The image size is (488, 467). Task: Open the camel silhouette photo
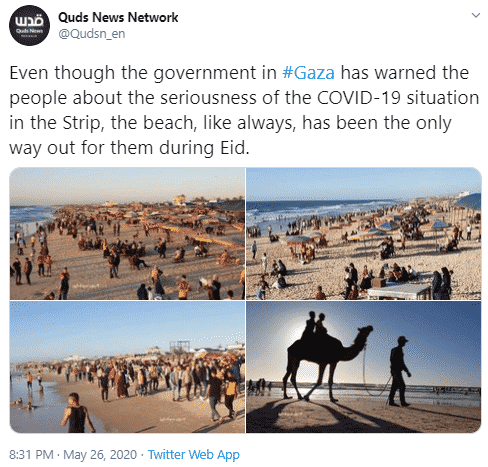pyautogui.click(x=364, y=367)
